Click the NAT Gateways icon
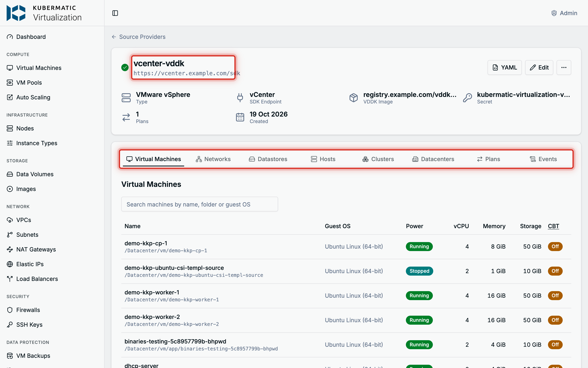This screenshot has height=368, width=588. [10, 249]
